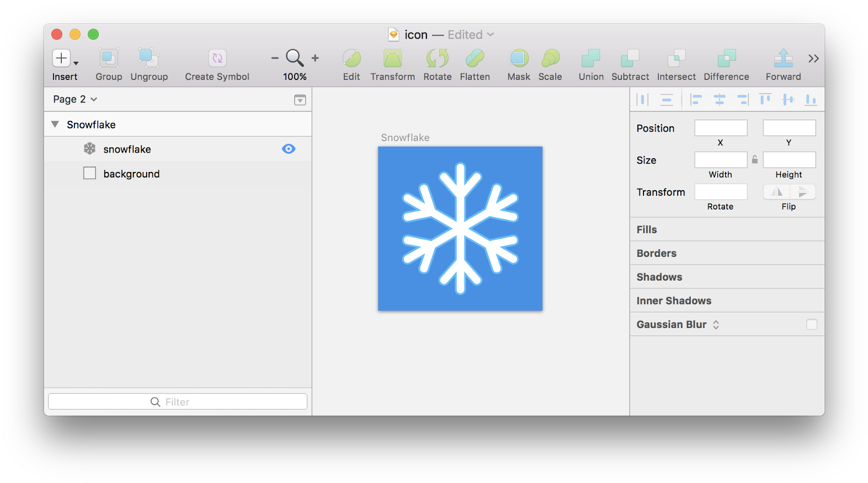868x483 pixels.
Task: Click the Filter layers search field
Action: tap(177, 401)
